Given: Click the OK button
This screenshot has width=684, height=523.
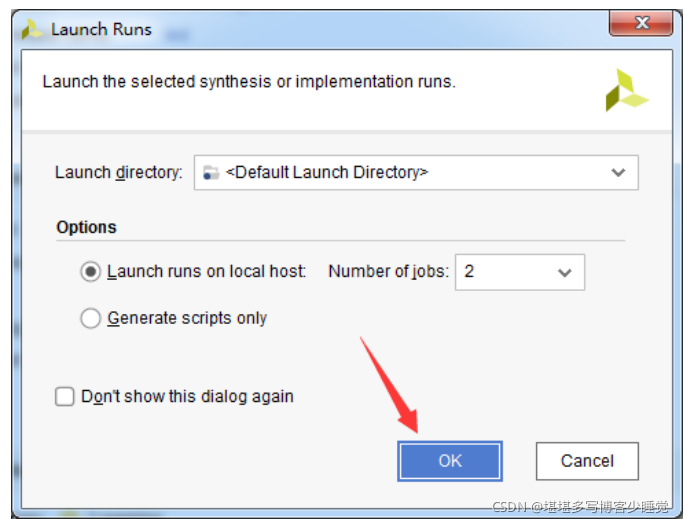Looking at the screenshot, I should (450, 461).
